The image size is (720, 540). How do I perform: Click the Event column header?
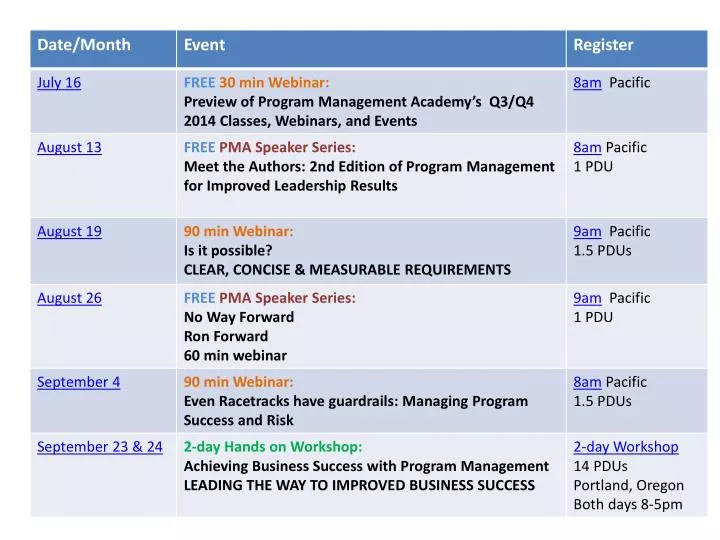click(x=204, y=45)
